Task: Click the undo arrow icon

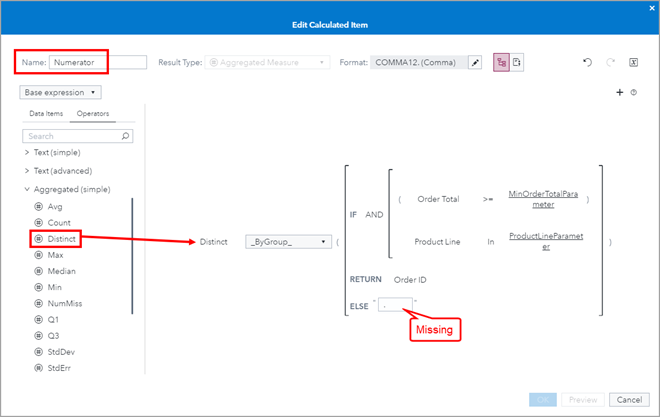Action: pos(588,62)
